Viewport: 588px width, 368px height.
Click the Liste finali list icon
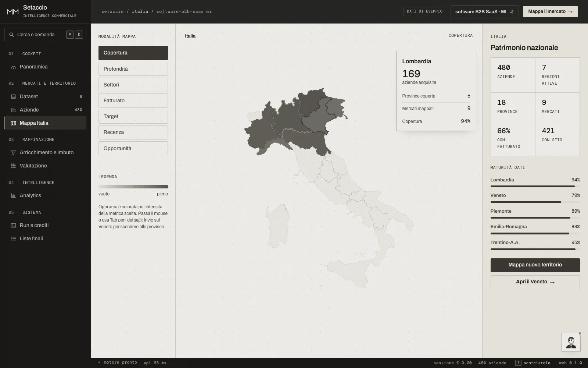coord(13,239)
